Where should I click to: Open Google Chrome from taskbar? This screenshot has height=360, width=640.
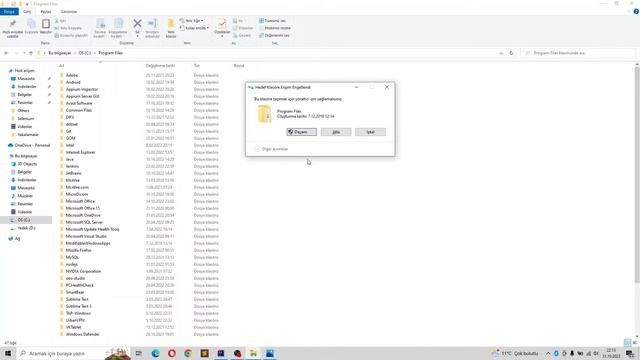(x=188, y=353)
